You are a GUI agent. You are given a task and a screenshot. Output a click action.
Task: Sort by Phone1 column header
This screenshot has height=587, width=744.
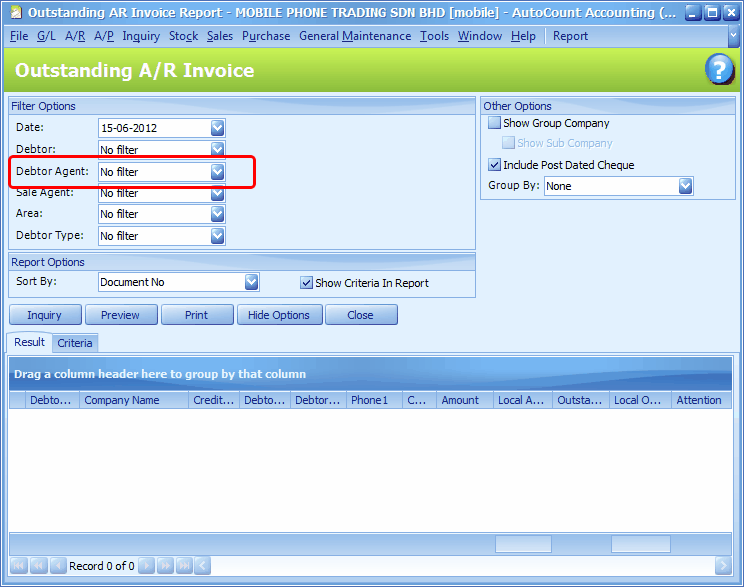(374, 400)
